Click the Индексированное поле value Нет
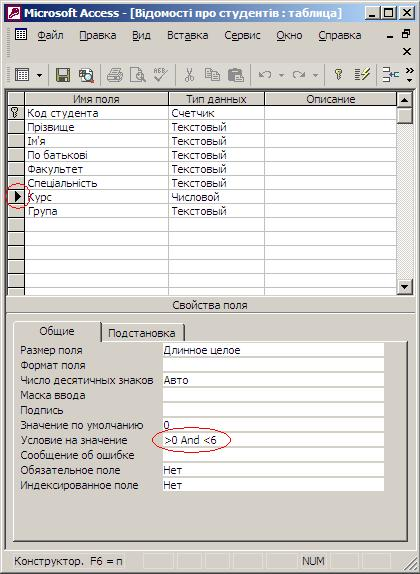This screenshot has width=420, height=574. (x=273, y=485)
